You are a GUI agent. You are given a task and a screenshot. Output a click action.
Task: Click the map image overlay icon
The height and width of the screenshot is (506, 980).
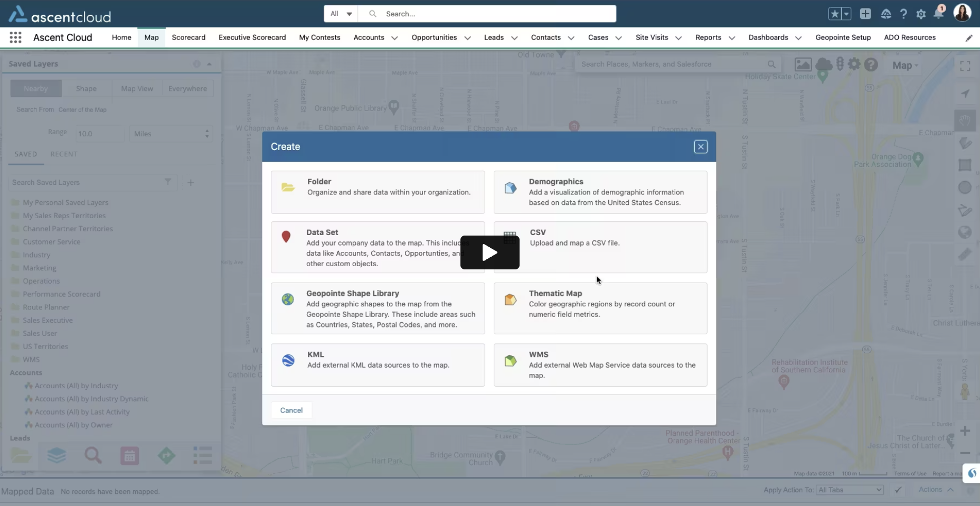click(x=803, y=65)
